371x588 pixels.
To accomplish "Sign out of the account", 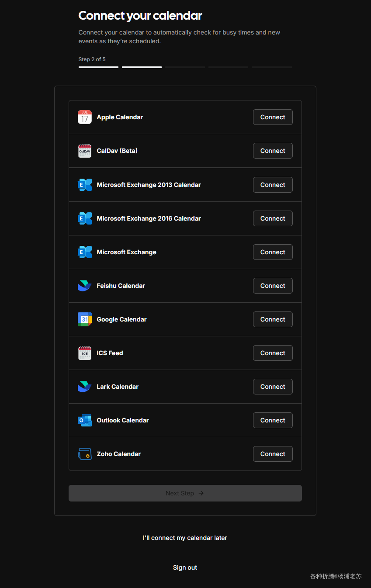I will (185, 567).
